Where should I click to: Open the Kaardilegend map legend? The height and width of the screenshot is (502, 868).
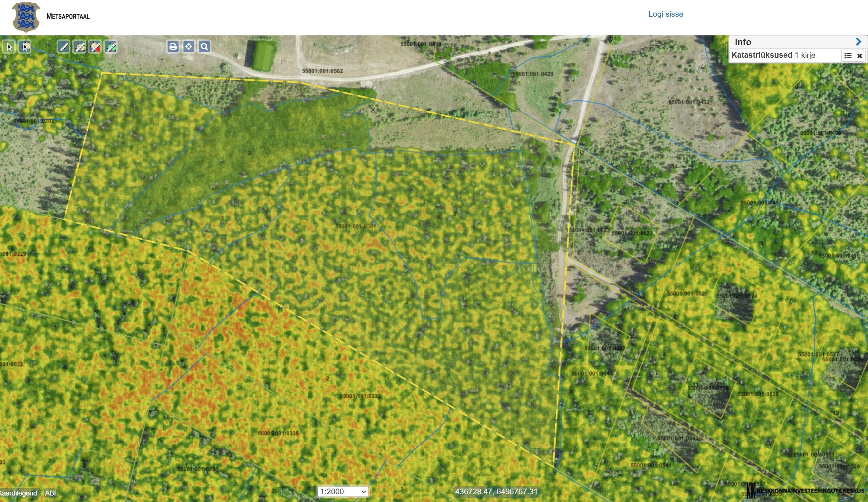pyautogui.click(x=19, y=493)
